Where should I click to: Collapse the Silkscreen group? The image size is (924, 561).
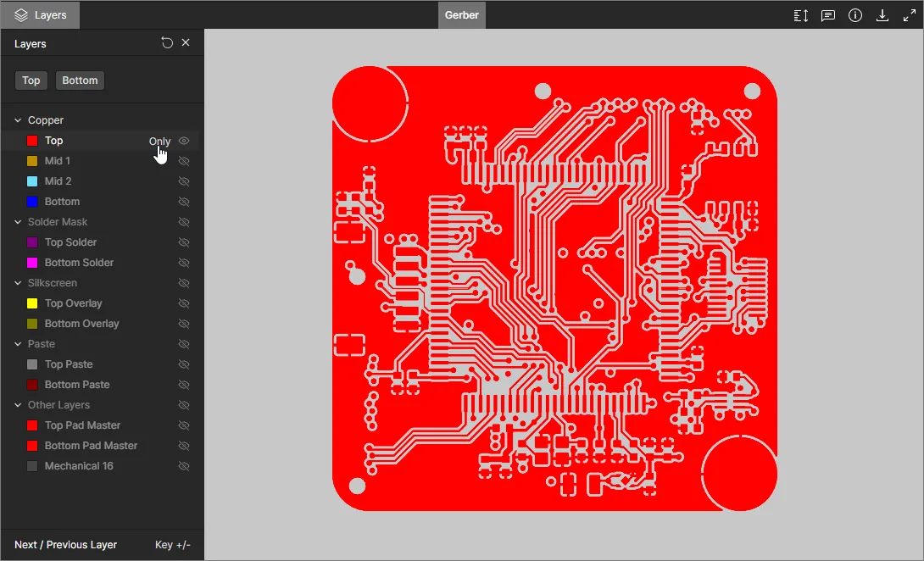pyautogui.click(x=18, y=283)
